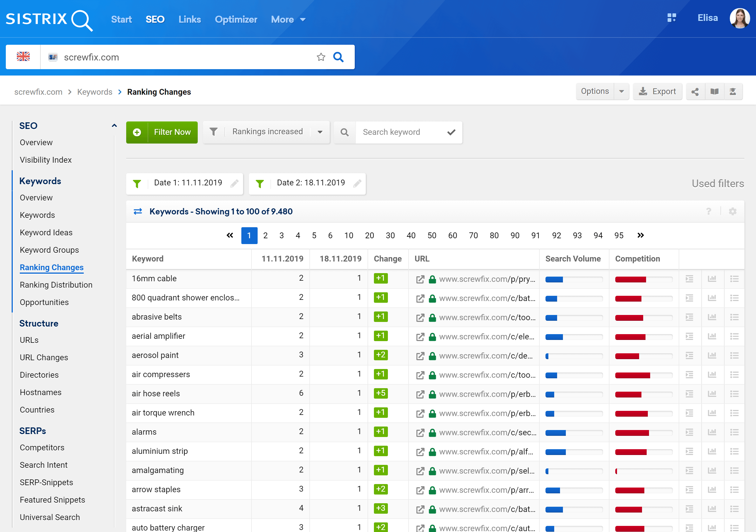
Task: Open table settings gear icon
Action: [732, 211]
